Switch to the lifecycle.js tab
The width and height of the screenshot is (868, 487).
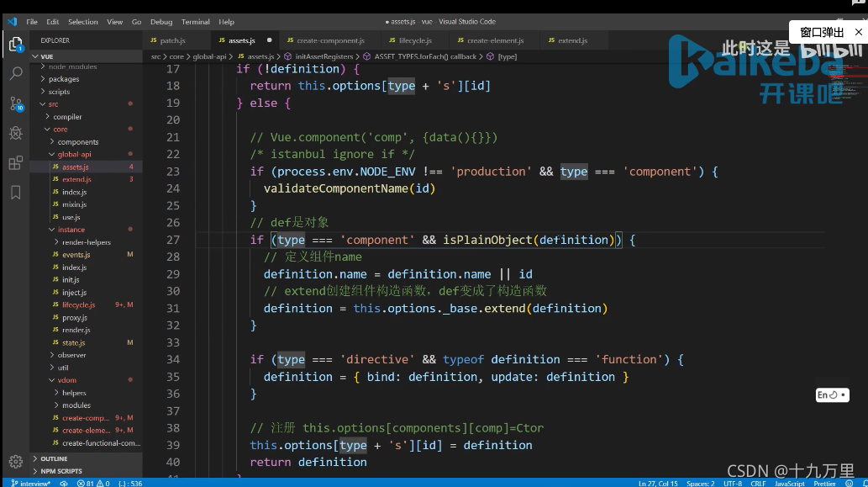(415, 40)
